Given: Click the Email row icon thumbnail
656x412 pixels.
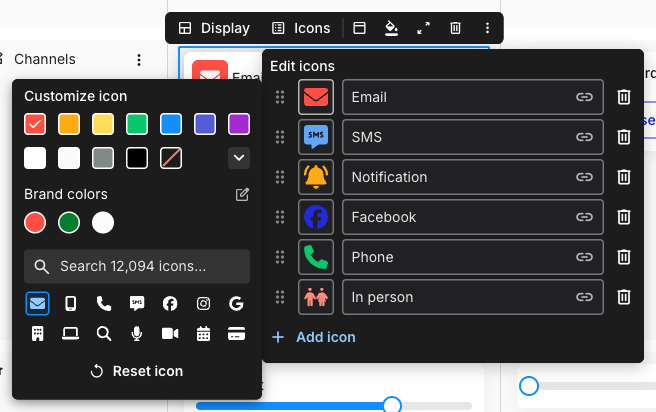Looking at the screenshot, I should (316, 97).
